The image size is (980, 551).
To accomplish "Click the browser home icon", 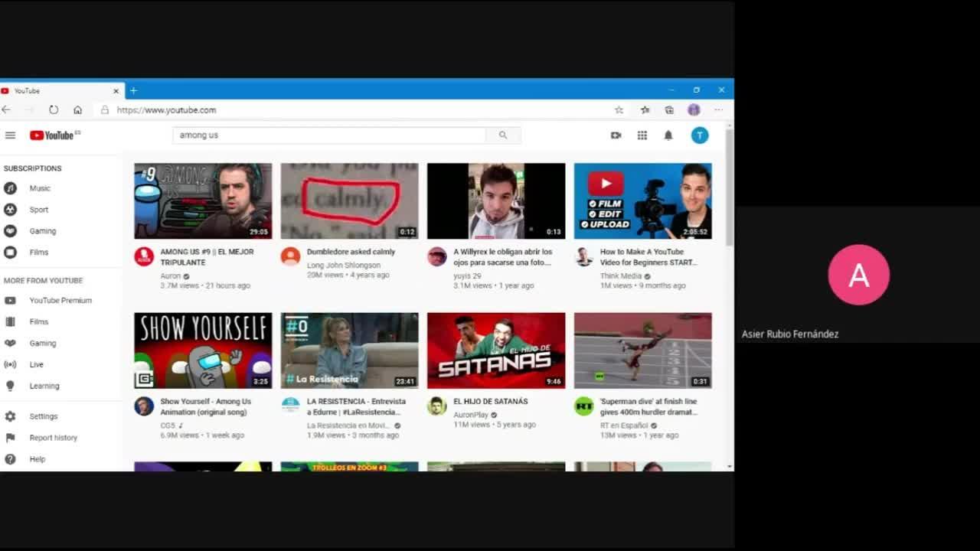I will (x=77, y=110).
